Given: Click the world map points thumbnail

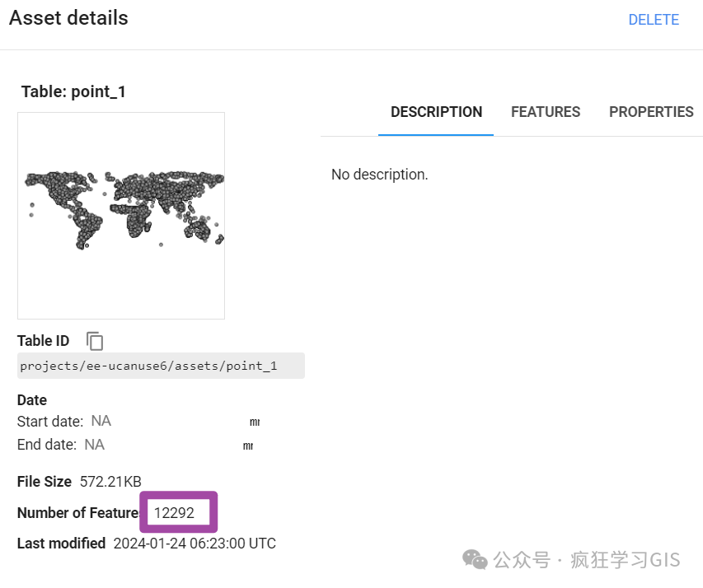Looking at the screenshot, I should click(121, 216).
